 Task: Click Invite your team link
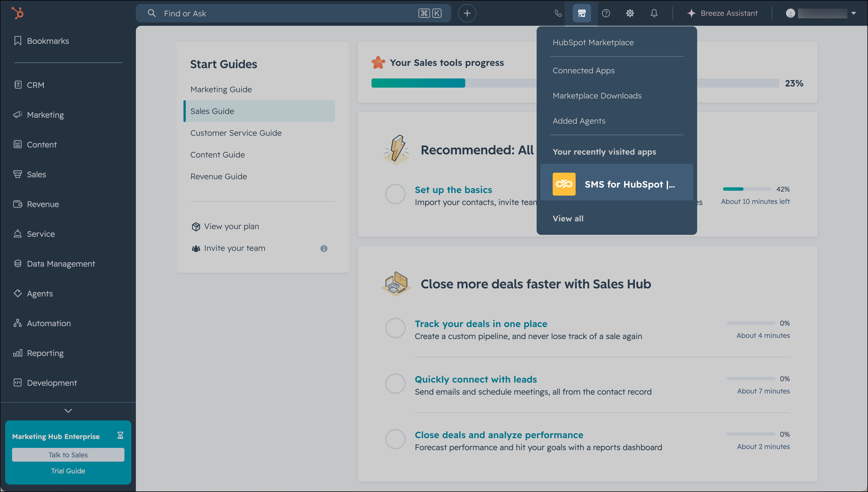click(x=234, y=248)
